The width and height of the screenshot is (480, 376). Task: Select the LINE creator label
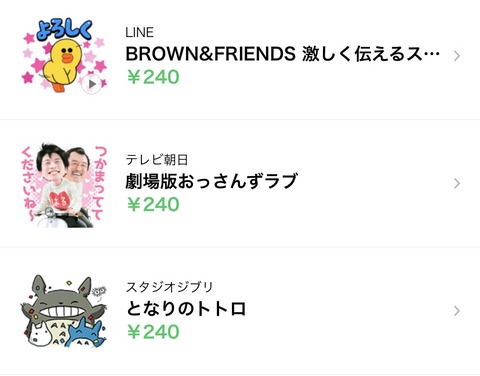140,33
